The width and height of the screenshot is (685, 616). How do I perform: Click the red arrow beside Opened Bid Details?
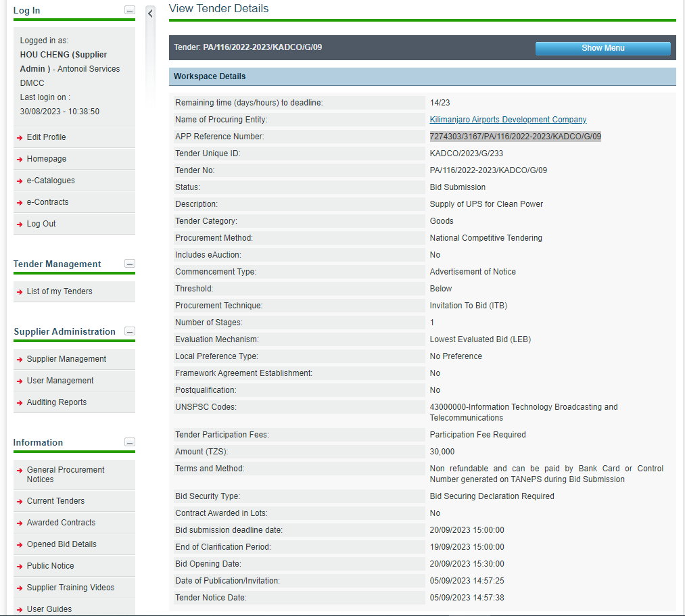(x=20, y=545)
